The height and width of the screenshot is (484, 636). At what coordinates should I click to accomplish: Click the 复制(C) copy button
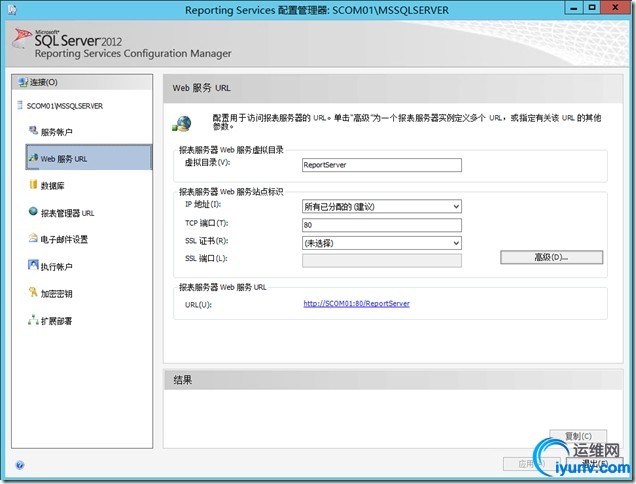point(578,436)
